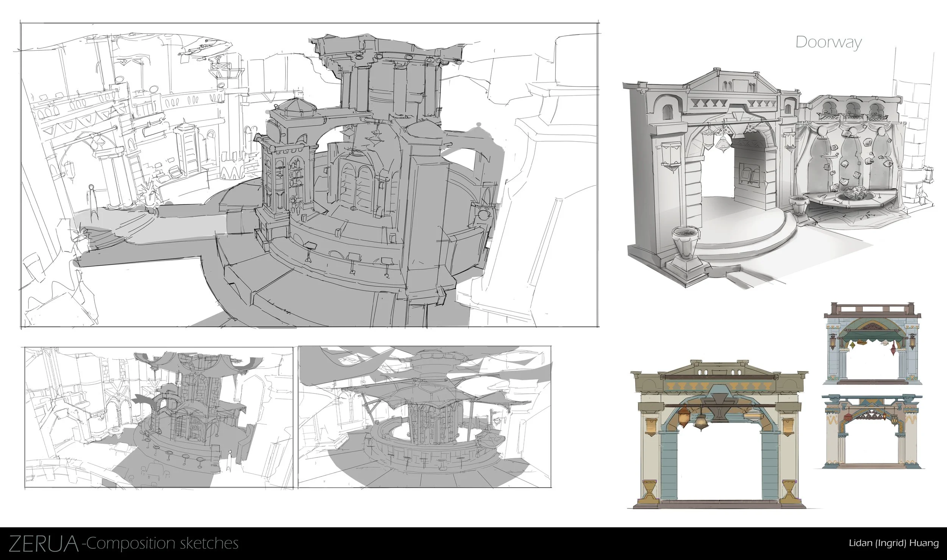
Task: Select the bottom-left composition sketch panel
Action: [x=158, y=417]
